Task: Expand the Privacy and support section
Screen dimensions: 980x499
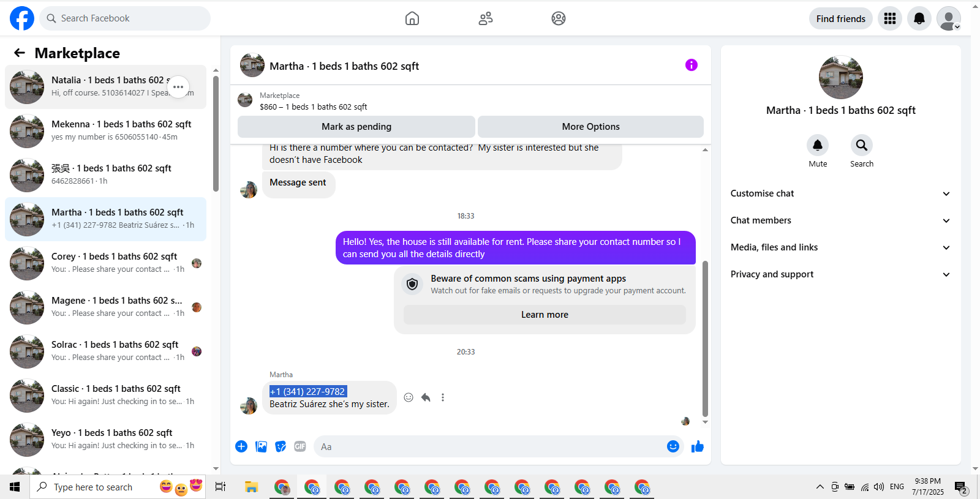Action: pyautogui.click(x=840, y=274)
